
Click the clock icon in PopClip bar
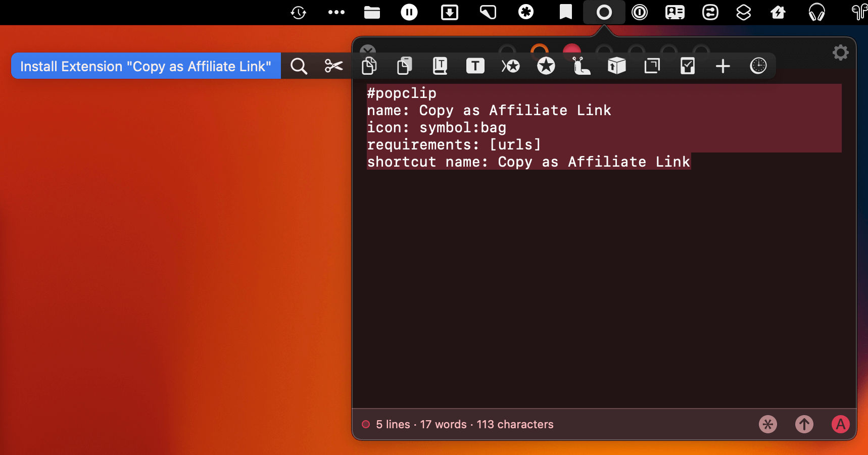point(758,66)
